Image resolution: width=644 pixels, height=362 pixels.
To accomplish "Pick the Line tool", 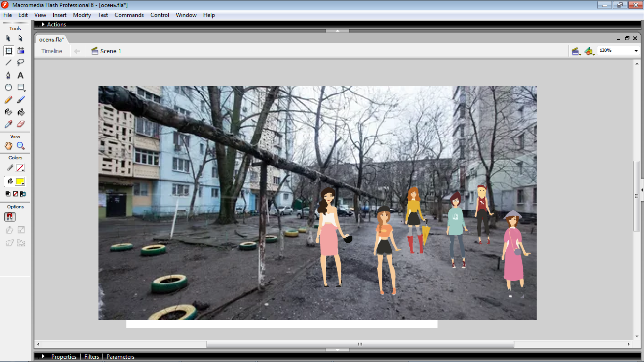I will (x=8, y=63).
